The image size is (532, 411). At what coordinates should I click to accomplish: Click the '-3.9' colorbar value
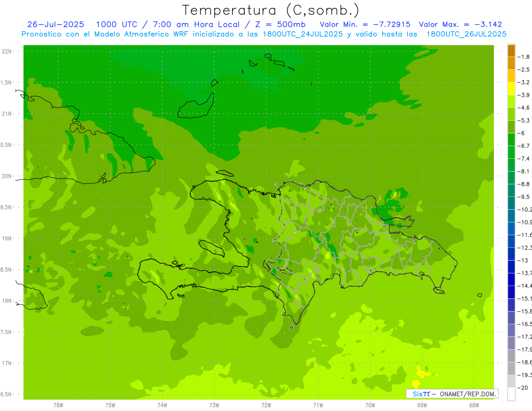coord(524,95)
